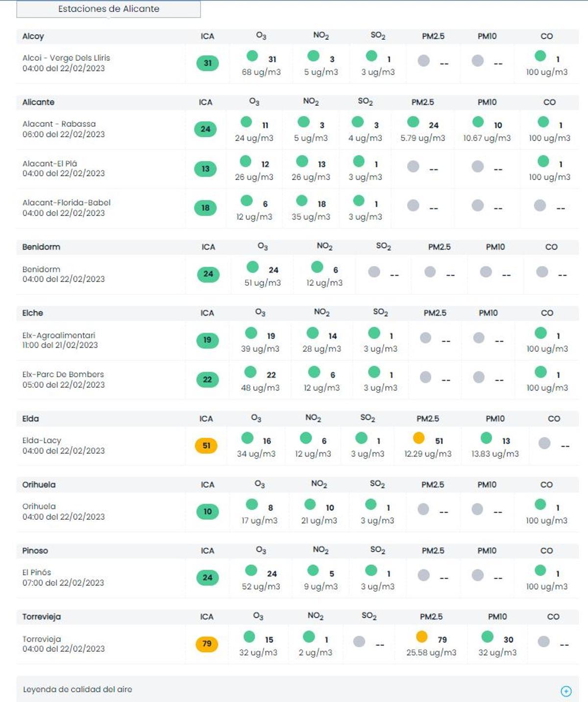Image resolution: width=588 pixels, height=702 pixels.
Task: Expand the air quality legend plus icon
Action: pos(566,691)
